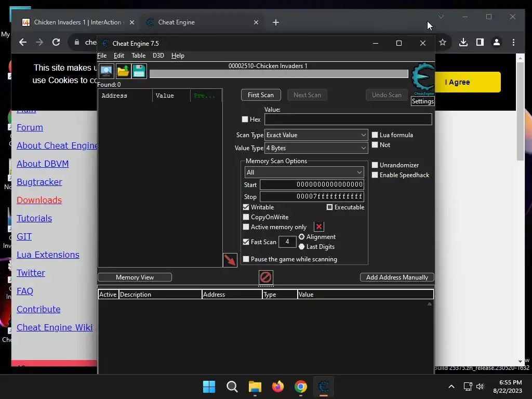Show hidden system tray icons
Image resolution: width=532 pixels, height=399 pixels.
(x=451, y=387)
